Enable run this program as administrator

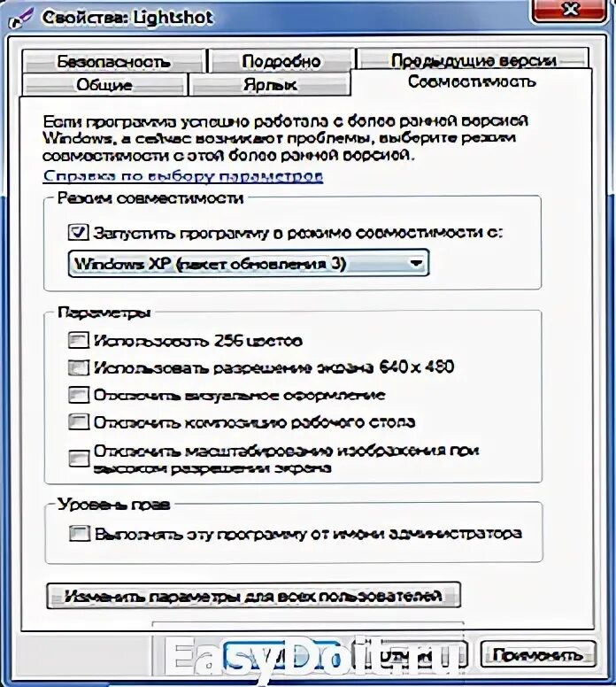(x=80, y=534)
